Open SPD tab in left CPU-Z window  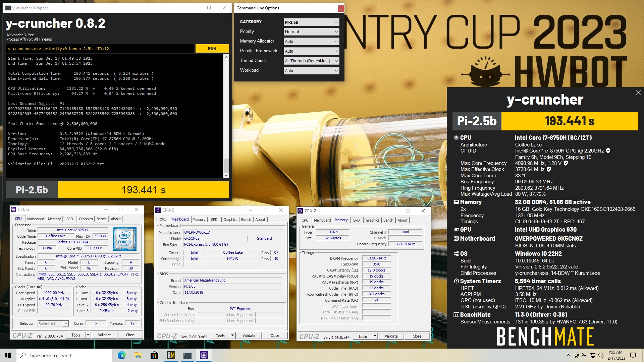click(x=70, y=219)
